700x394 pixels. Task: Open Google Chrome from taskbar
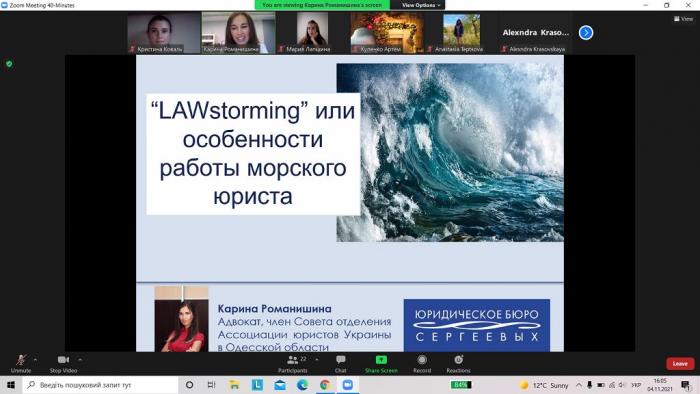point(325,385)
